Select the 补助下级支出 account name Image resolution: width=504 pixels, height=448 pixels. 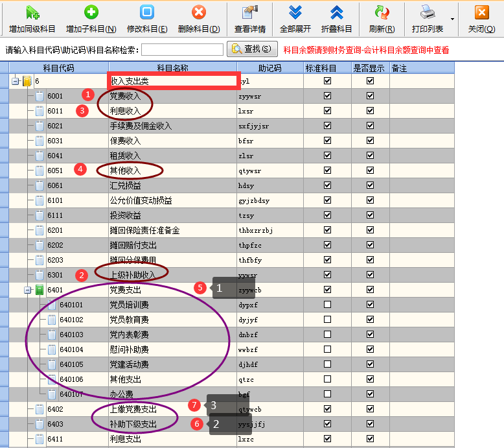coord(133,424)
